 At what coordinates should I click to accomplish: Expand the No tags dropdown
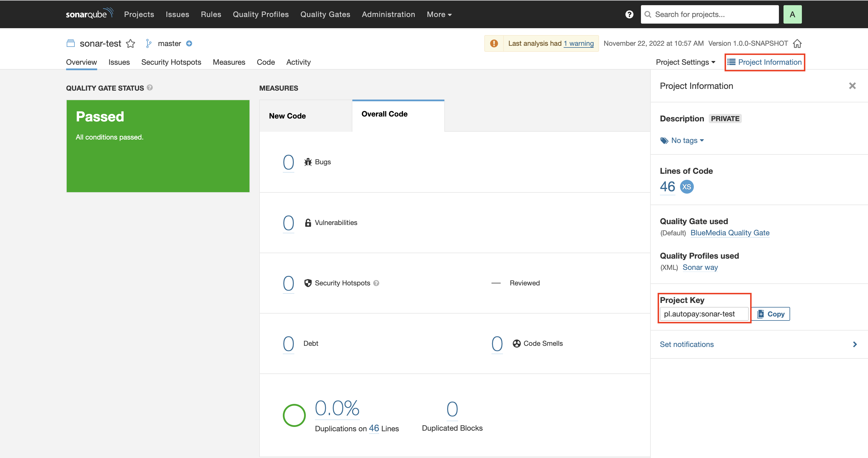tap(682, 141)
